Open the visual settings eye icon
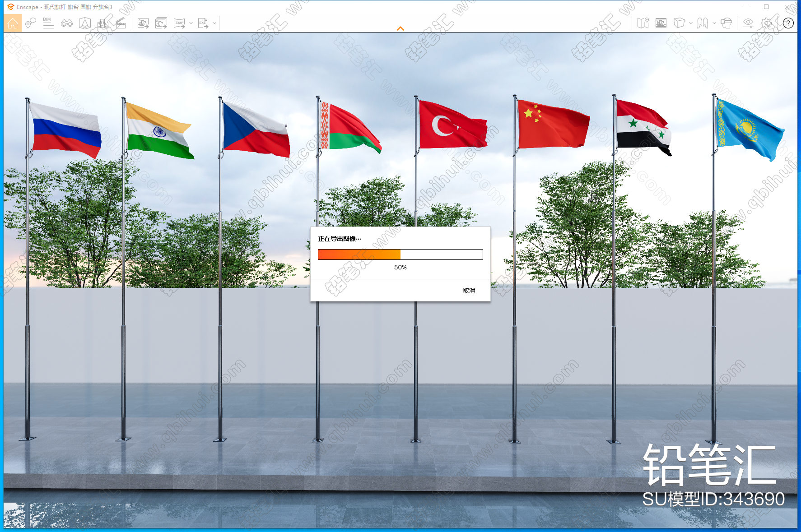Image resolution: width=801 pixels, height=532 pixels. pos(748,23)
